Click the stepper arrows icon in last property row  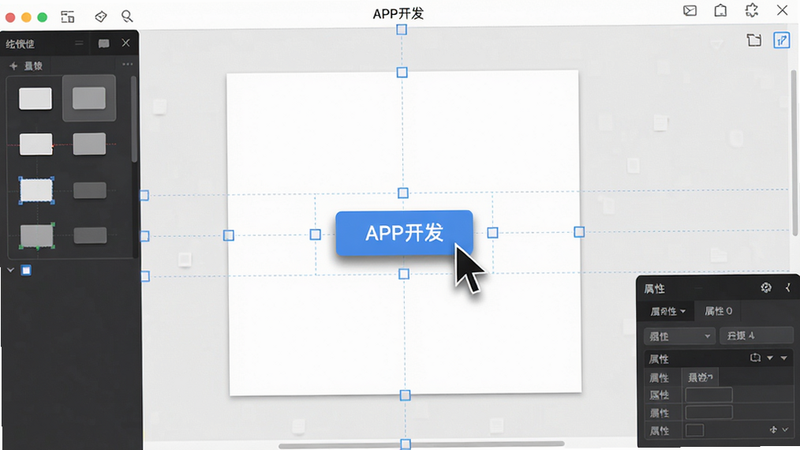click(x=773, y=430)
